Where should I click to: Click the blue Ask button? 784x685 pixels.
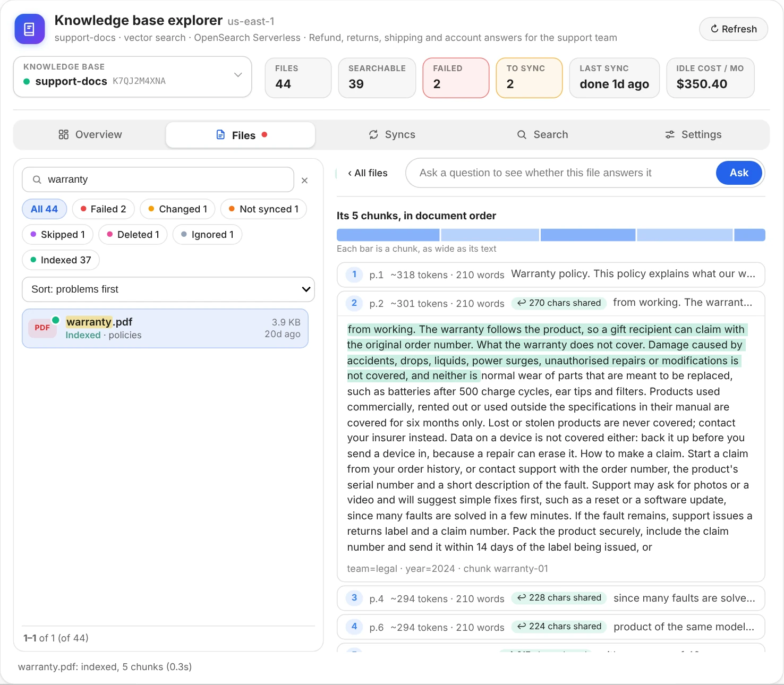click(x=739, y=173)
